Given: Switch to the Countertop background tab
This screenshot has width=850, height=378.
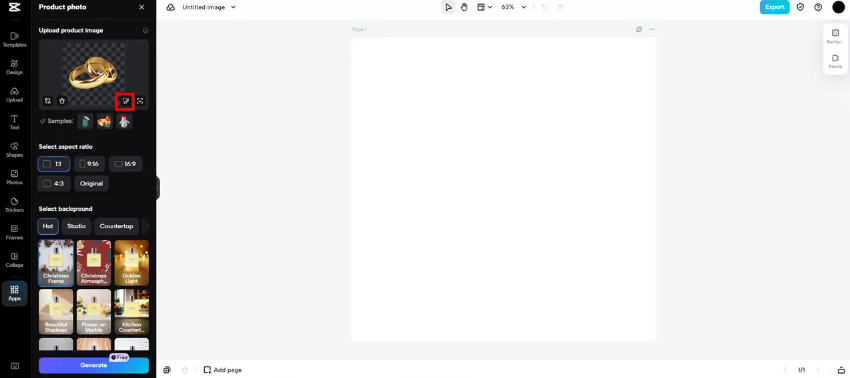Looking at the screenshot, I should (117, 226).
